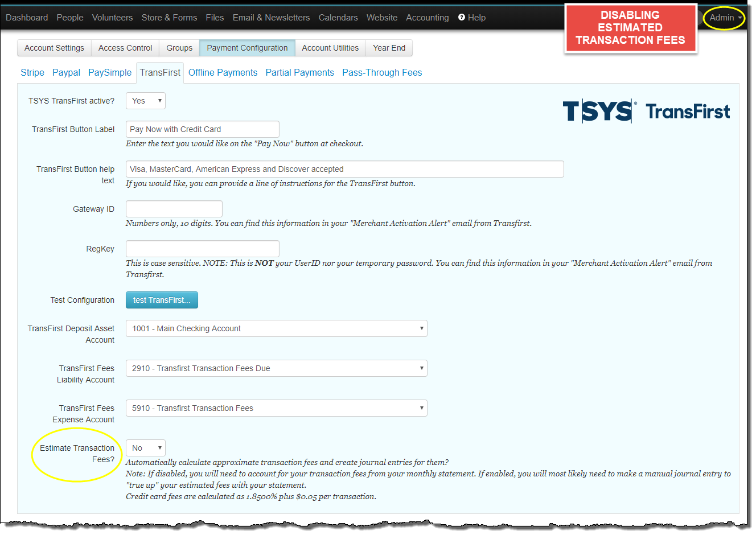Edit the TransFirst Button help text field
756x535 pixels.
coord(345,169)
